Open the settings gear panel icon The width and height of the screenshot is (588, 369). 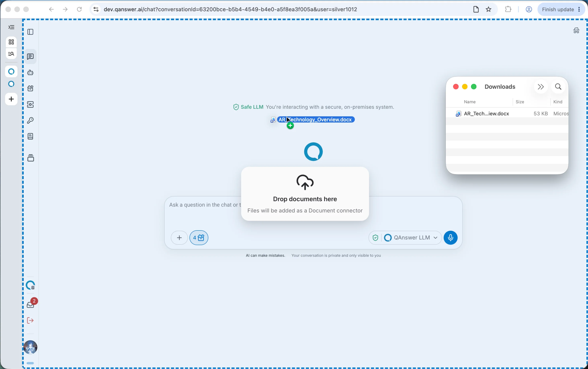(31, 105)
